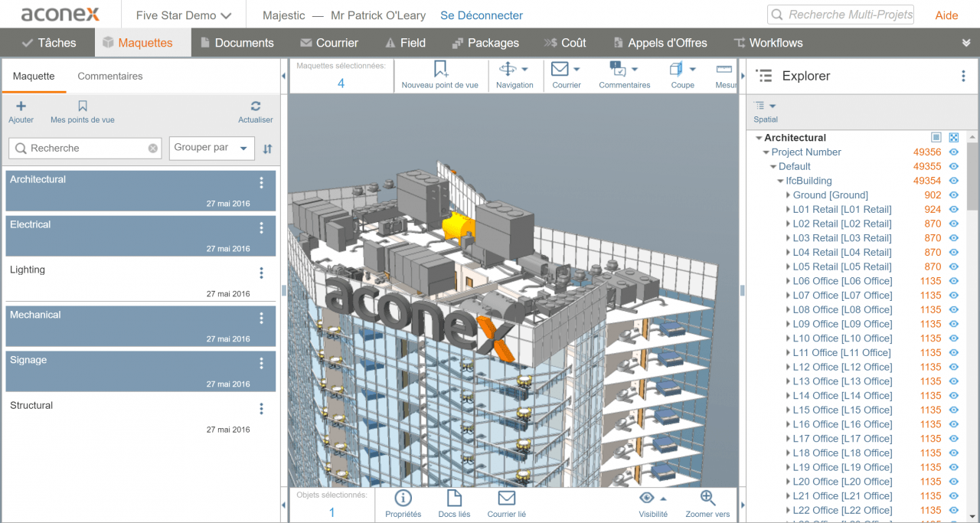Image resolution: width=980 pixels, height=523 pixels.
Task: Open the Mechanical model options menu
Action: (x=261, y=318)
